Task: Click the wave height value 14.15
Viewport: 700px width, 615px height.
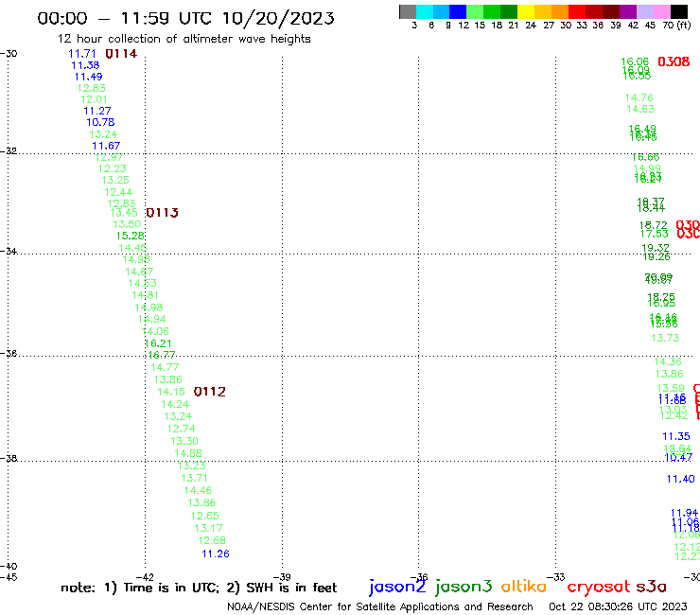Action: (171, 392)
